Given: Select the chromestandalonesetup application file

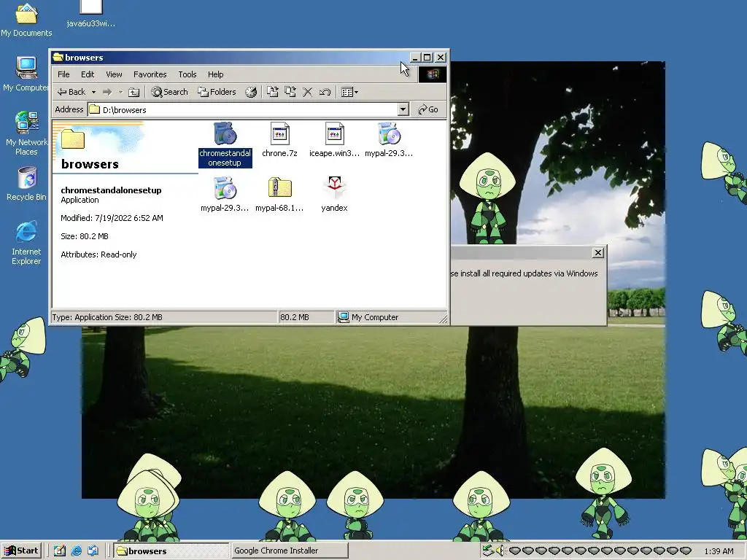Looking at the screenshot, I should (225, 144).
